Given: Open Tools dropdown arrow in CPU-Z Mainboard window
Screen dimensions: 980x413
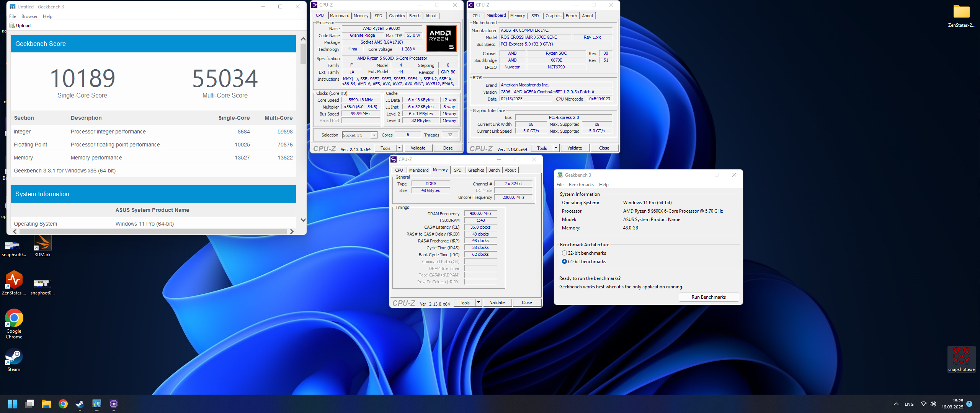Looking at the screenshot, I should (x=556, y=148).
